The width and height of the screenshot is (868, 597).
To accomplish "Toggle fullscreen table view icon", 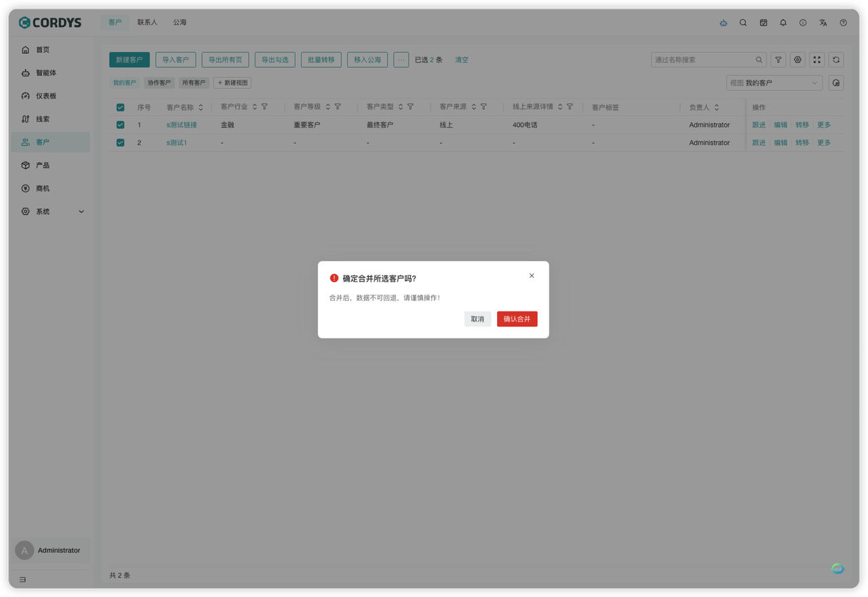I will 817,60.
